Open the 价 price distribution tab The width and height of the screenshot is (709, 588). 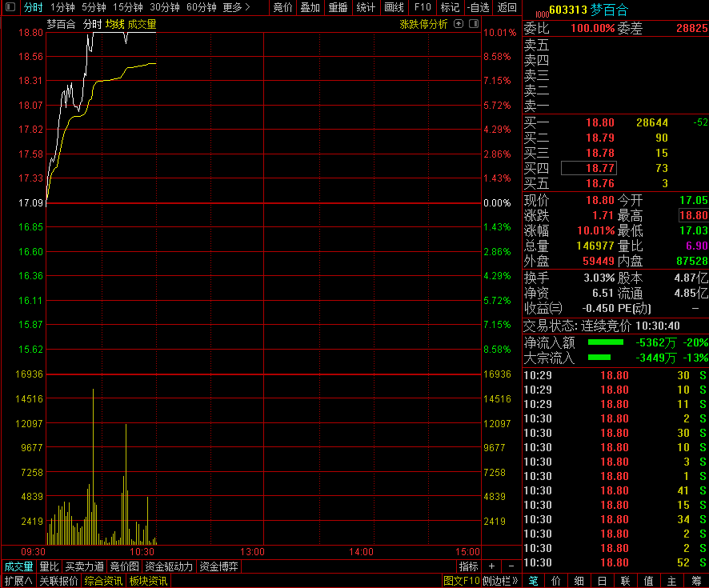click(556, 581)
